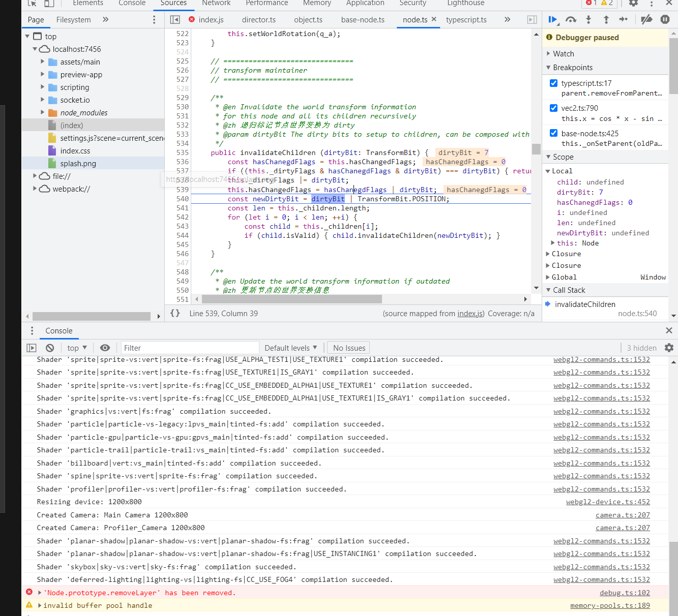Close the console drawer
Viewport: 678px width, 616px height.
[x=669, y=330]
